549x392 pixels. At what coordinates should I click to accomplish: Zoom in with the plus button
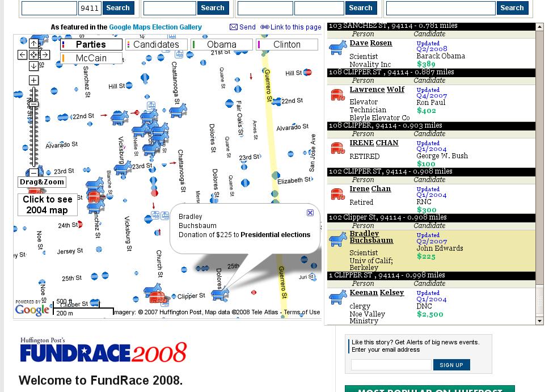33,81
